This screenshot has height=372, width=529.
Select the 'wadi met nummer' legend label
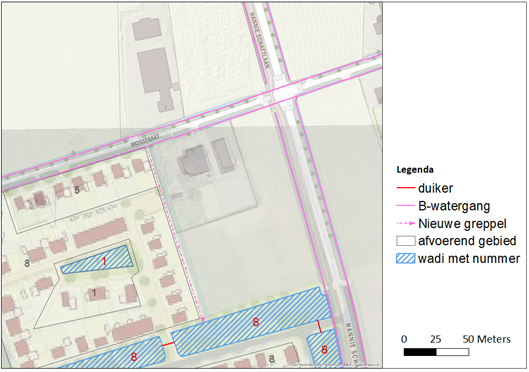coord(469,259)
